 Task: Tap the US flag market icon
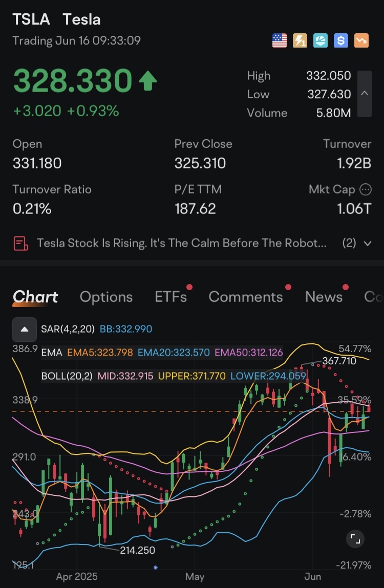pos(279,40)
